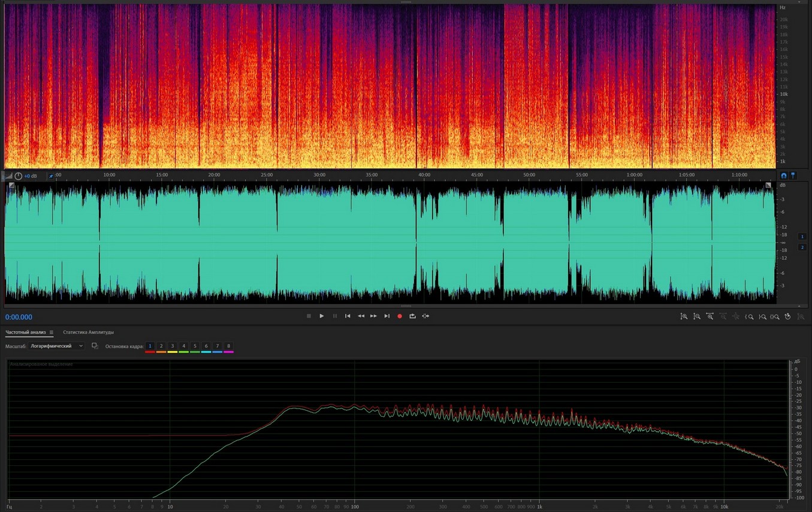Zoom in time icon

(x=710, y=316)
